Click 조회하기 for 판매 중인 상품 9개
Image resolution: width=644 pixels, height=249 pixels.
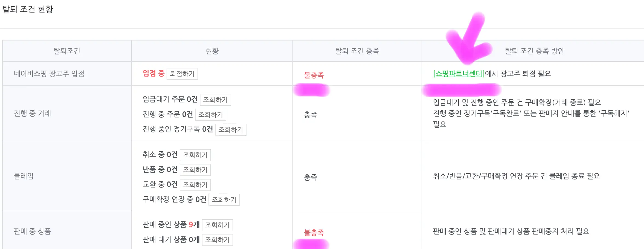217,225
